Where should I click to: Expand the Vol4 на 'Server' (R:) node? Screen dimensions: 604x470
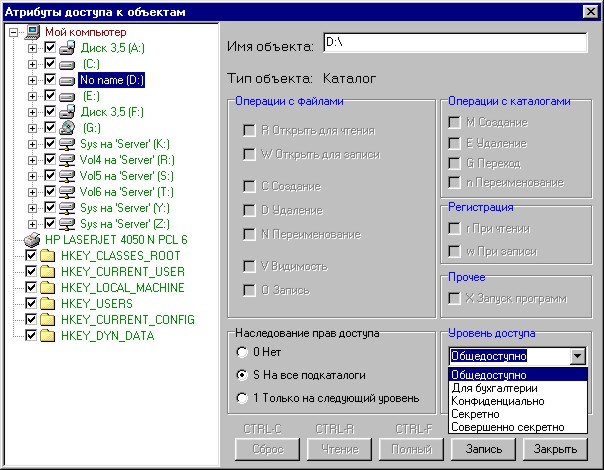32,160
